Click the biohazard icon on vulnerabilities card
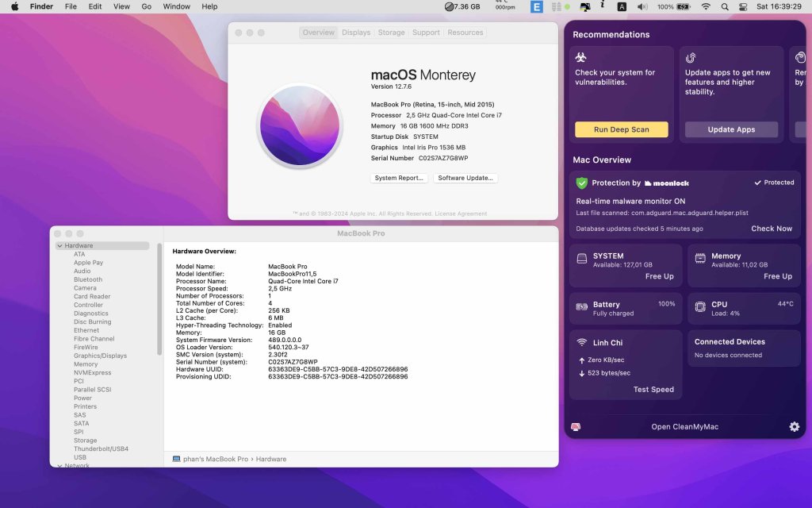 580,57
